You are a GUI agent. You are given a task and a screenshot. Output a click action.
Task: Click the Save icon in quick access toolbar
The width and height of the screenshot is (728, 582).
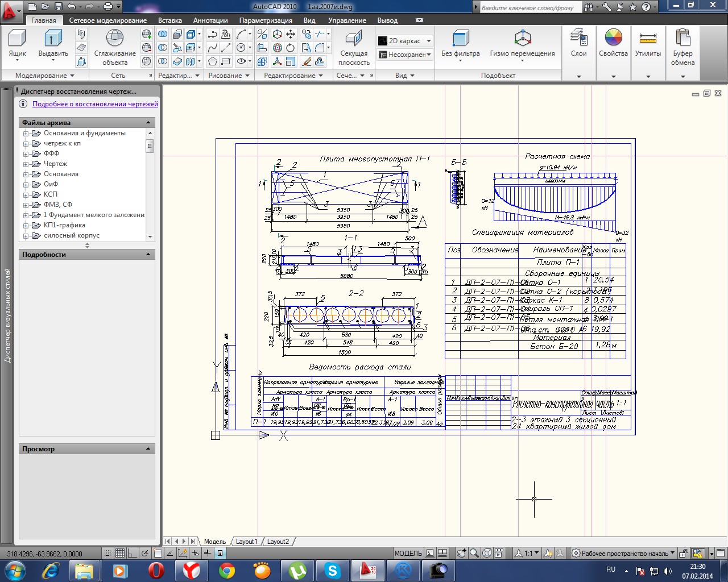(59, 7)
